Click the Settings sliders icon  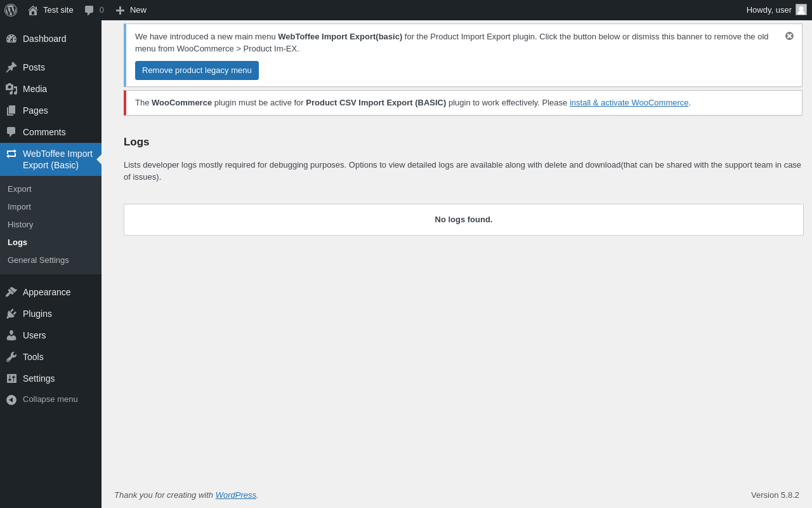tap(11, 378)
